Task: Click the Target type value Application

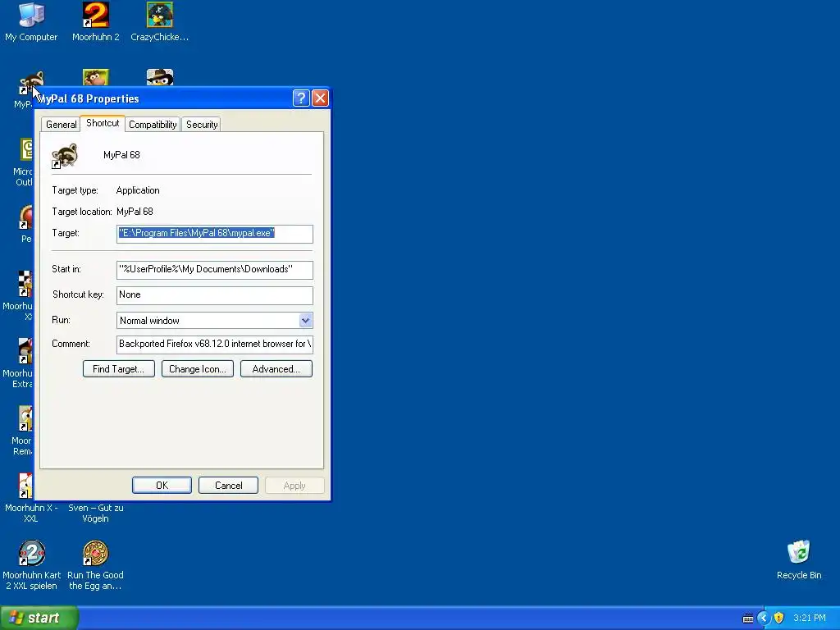Action: pyautogui.click(x=138, y=190)
